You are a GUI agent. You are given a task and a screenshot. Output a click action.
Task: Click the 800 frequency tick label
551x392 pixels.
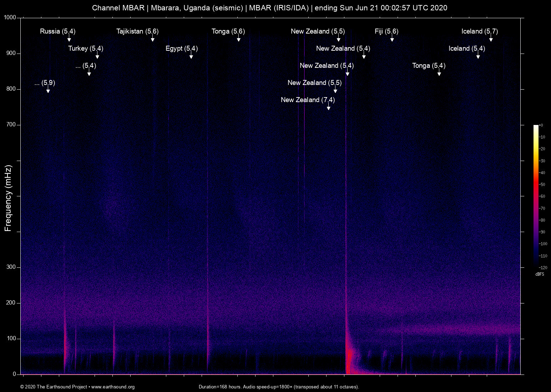[11, 89]
